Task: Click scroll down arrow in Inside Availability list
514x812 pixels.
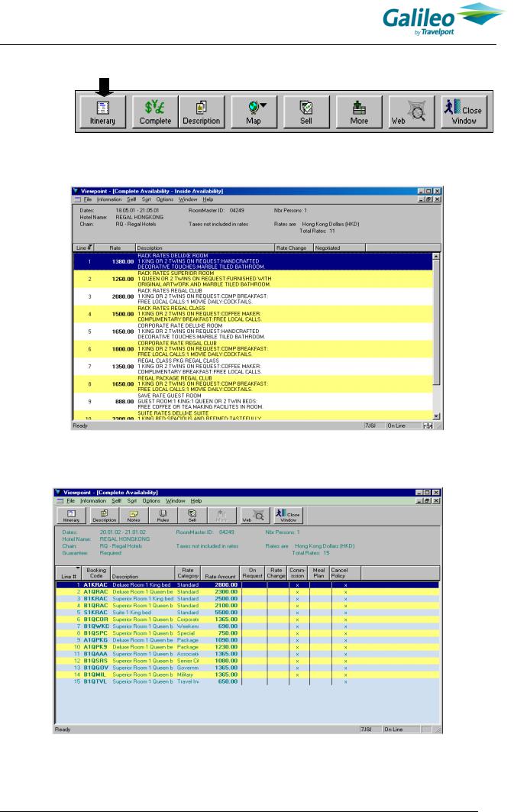Action: (x=436, y=416)
